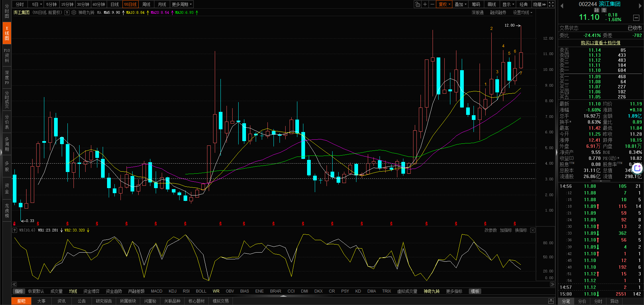Zoom out chart with minus icon
Viewport: 644px width, 305px height.
tap(432, 4)
